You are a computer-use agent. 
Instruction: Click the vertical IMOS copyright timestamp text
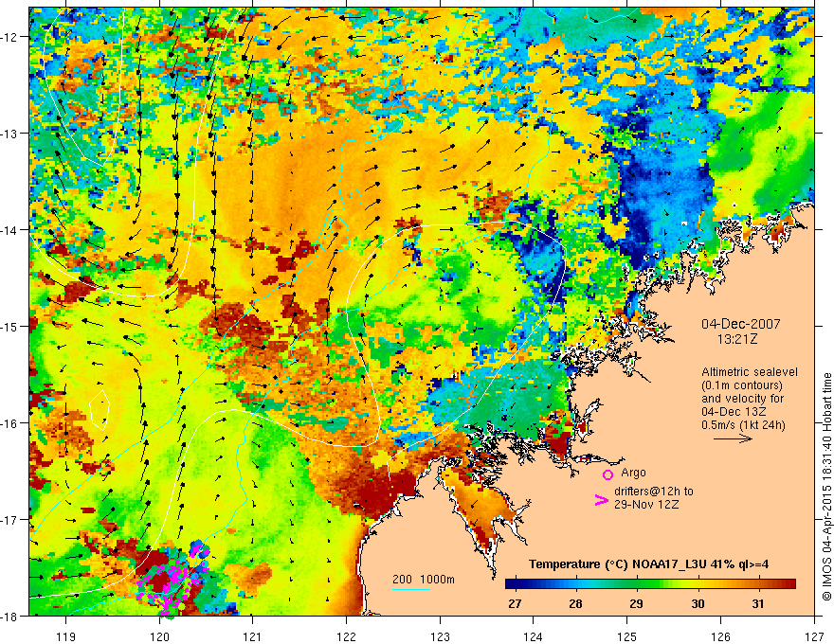click(826, 488)
